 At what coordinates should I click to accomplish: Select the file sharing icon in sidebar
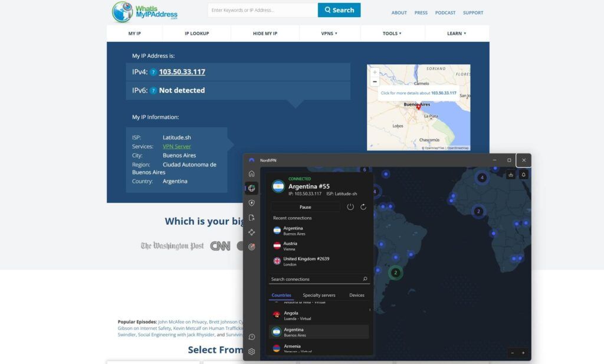click(252, 217)
